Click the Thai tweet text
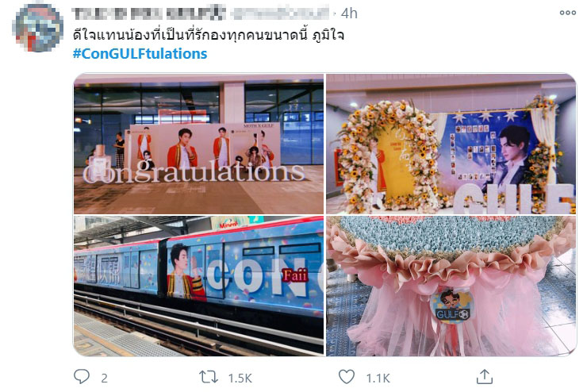 (209, 35)
